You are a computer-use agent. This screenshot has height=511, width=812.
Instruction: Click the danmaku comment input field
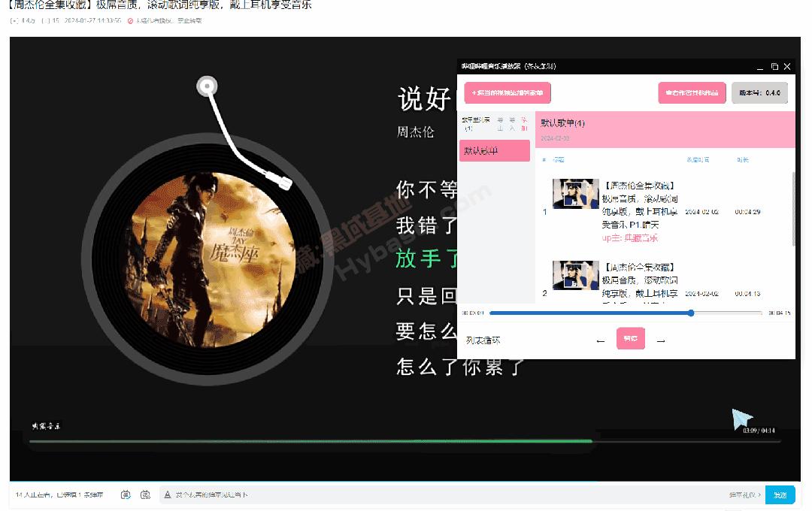(440, 495)
